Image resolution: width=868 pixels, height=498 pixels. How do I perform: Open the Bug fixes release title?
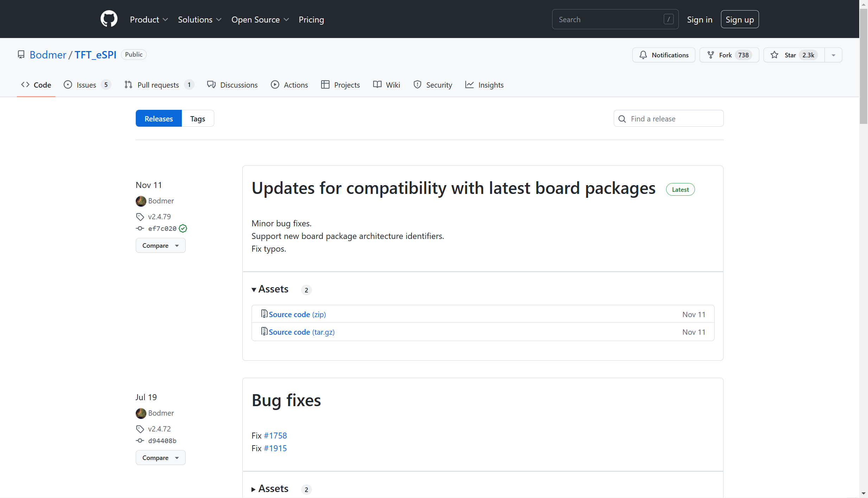pyautogui.click(x=286, y=401)
